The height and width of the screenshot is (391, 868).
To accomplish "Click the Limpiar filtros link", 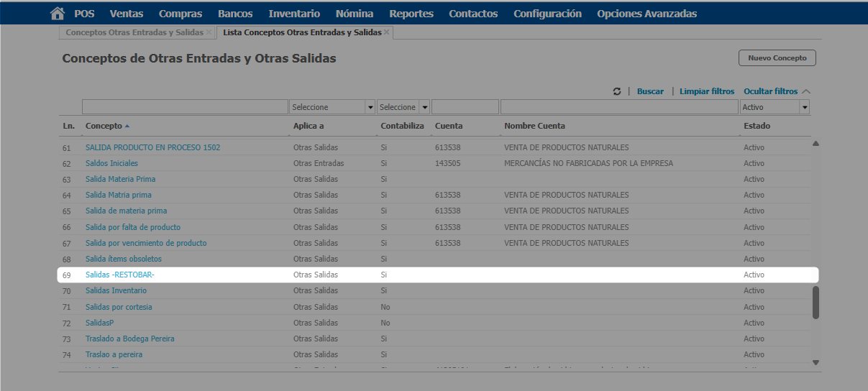I will (707, 91).
